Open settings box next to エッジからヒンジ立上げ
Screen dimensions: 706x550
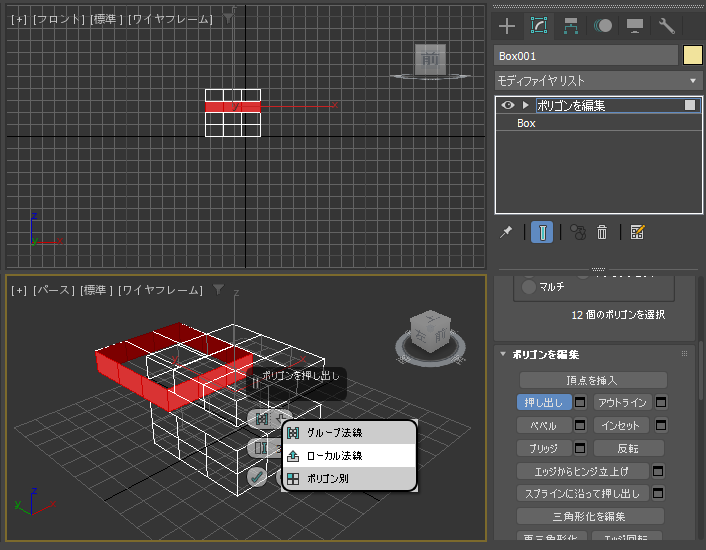[658, 471]
